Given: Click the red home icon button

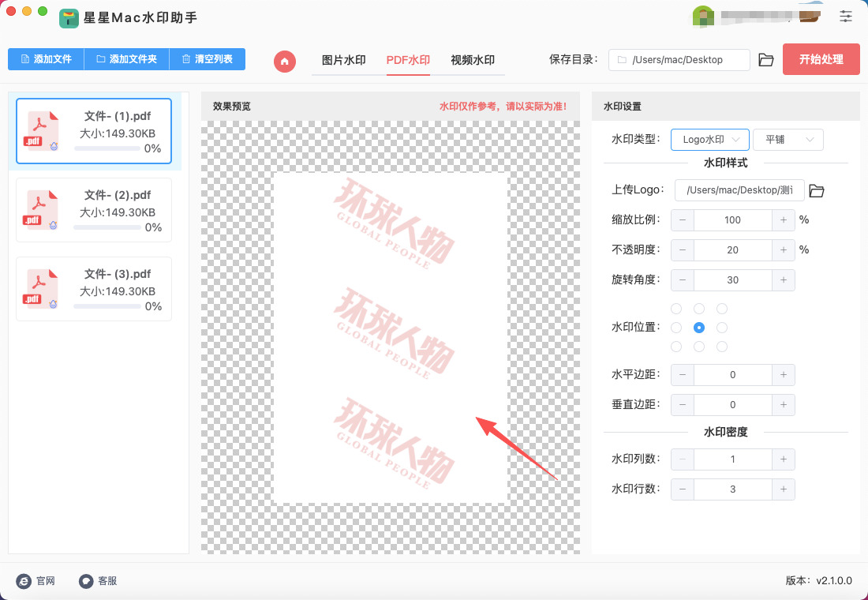Looking at the screenshot, I should pos(285,61).
